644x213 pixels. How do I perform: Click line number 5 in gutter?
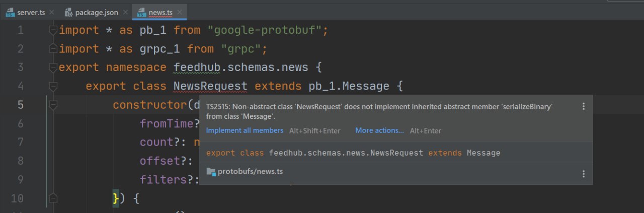click(20, 105)
